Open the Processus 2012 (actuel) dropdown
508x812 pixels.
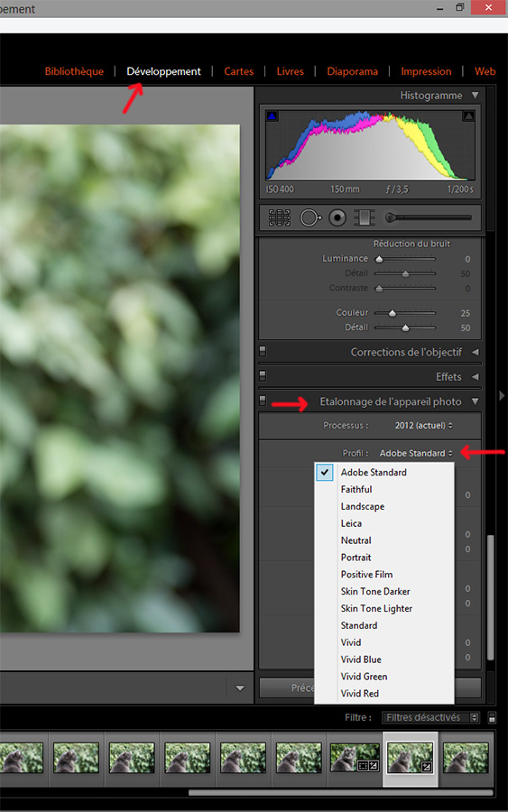point(423,425)
